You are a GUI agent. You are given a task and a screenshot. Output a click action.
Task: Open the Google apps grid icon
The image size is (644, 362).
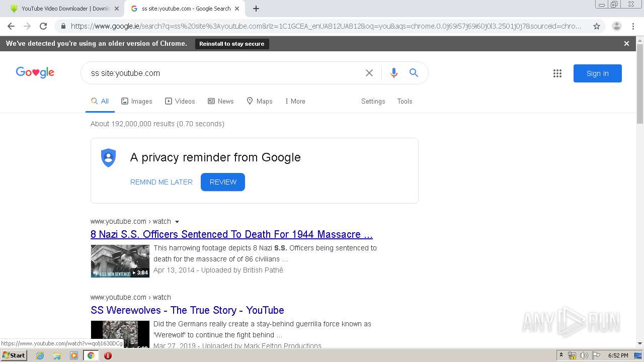[557, 73]
